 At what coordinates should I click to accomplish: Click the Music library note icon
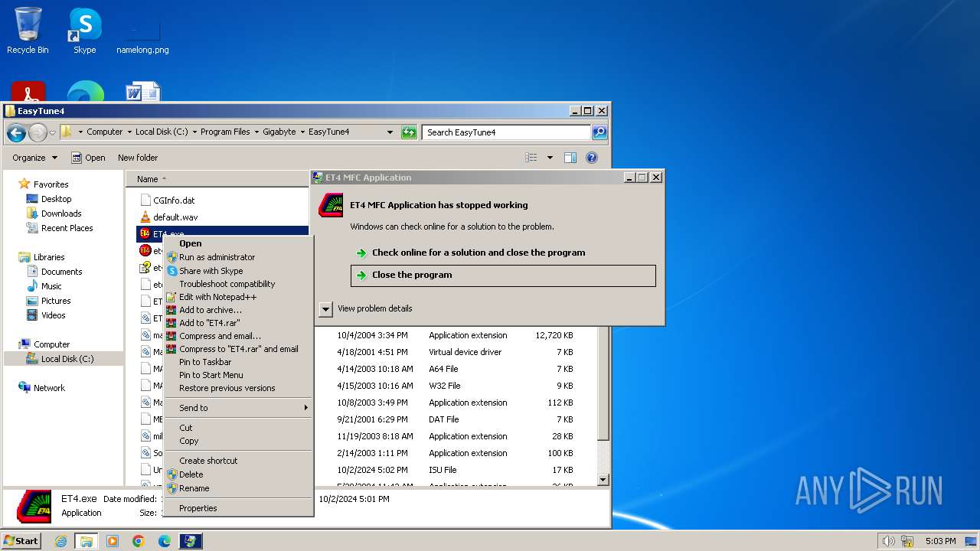32,285
